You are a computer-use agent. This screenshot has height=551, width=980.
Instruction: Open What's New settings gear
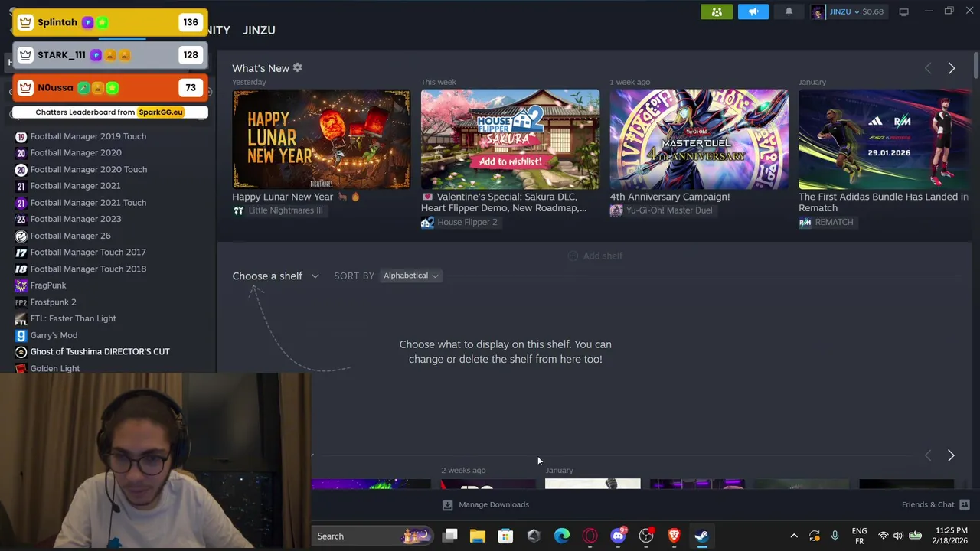coord(298,67)
